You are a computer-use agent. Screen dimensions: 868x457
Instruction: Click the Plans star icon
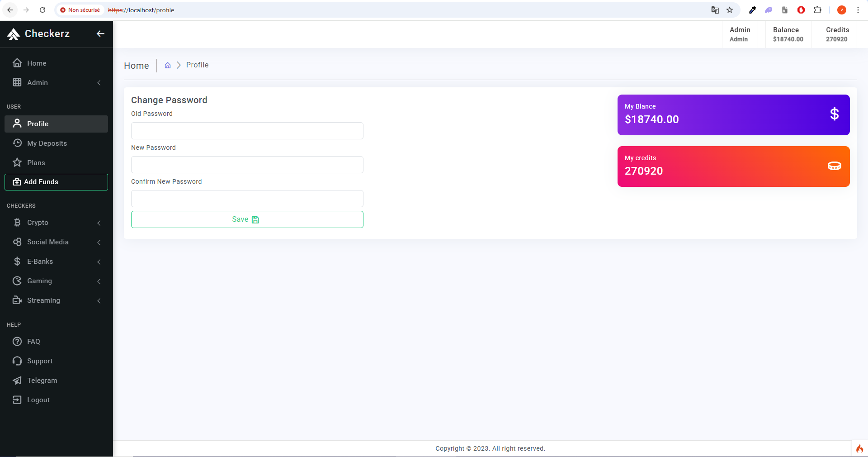(x=17, y=162)
